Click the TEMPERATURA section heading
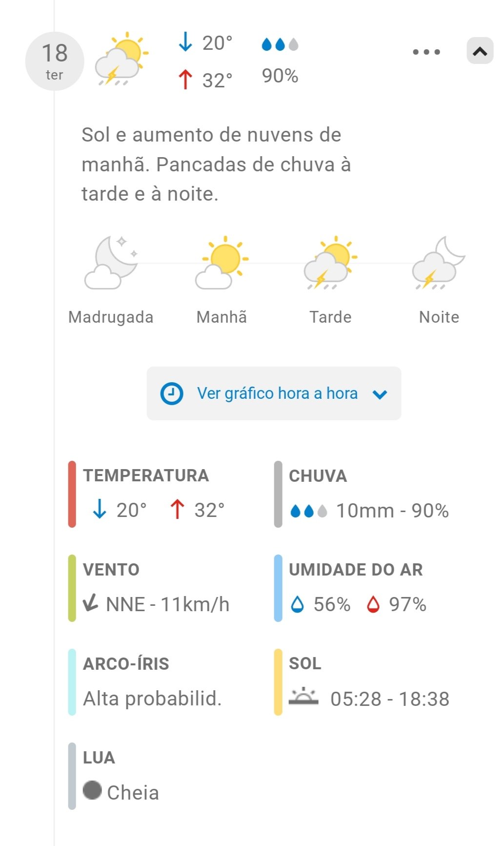The height and width of the screenshot is (846, 504). [146, 475]
